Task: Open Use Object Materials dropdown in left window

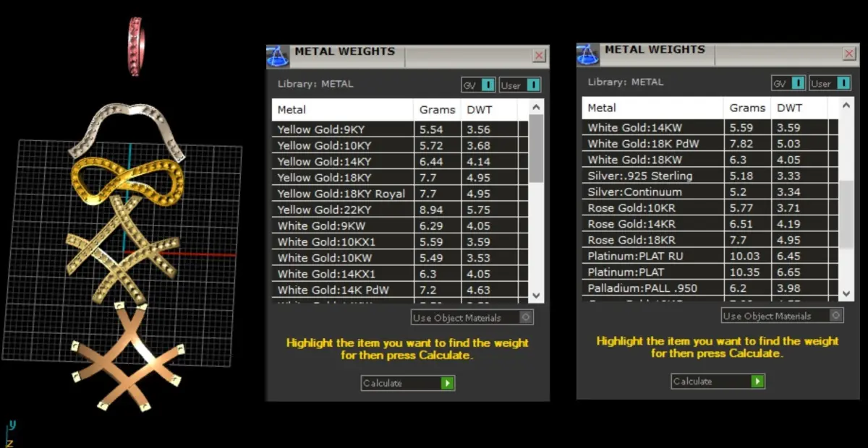Action: click(472, 317)
